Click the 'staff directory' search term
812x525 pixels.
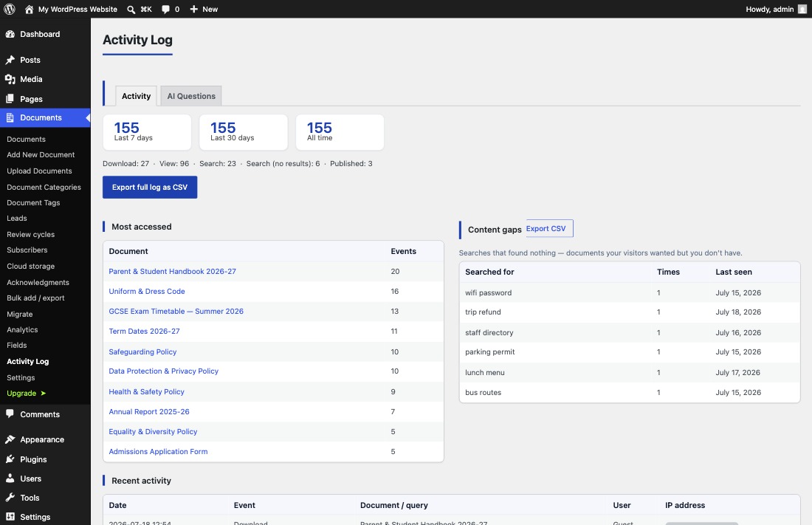click(489, 333)
